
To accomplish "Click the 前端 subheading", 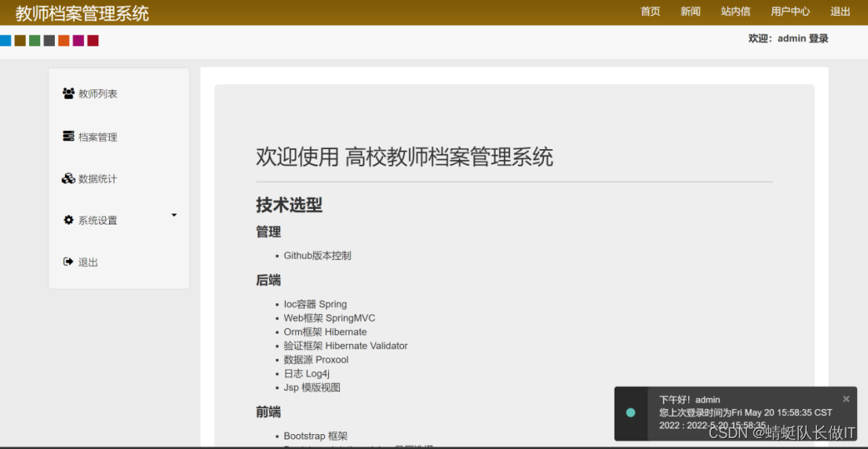I will click(x=268, y=412).
